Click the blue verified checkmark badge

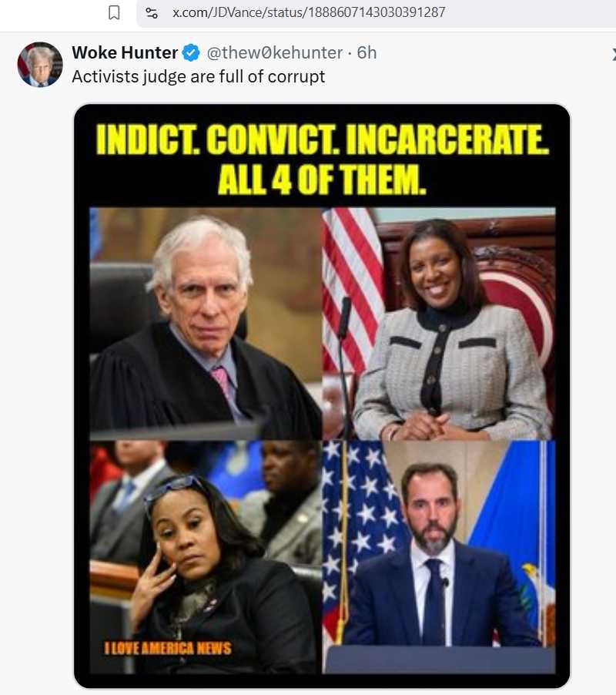coord(191,52)
